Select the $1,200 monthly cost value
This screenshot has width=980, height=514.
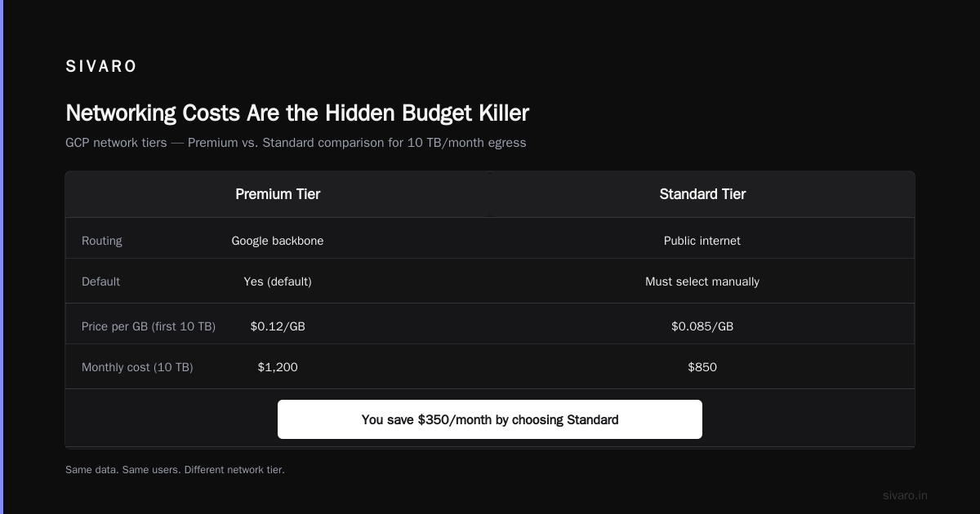[x=278, y=367]
